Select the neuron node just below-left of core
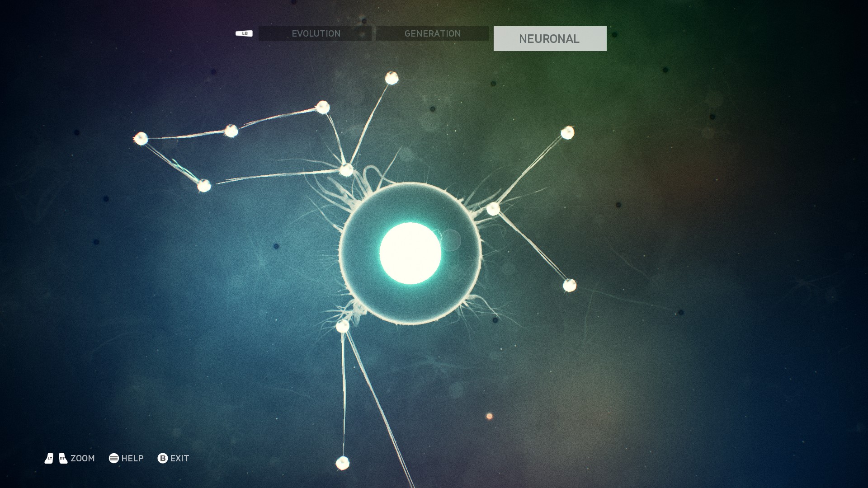The height and width of the screenshot is (488, 868). [x=343, y=326]
